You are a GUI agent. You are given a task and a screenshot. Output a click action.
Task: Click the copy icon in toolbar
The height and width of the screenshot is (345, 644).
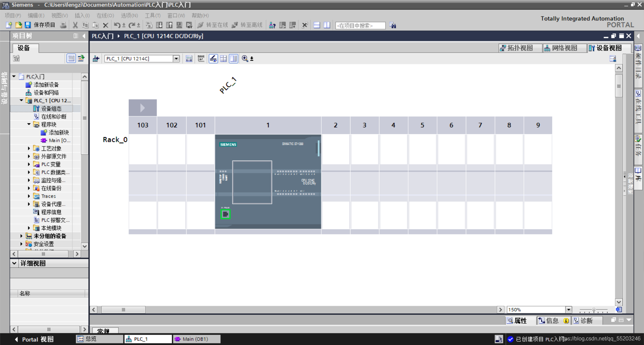(85, 25)
